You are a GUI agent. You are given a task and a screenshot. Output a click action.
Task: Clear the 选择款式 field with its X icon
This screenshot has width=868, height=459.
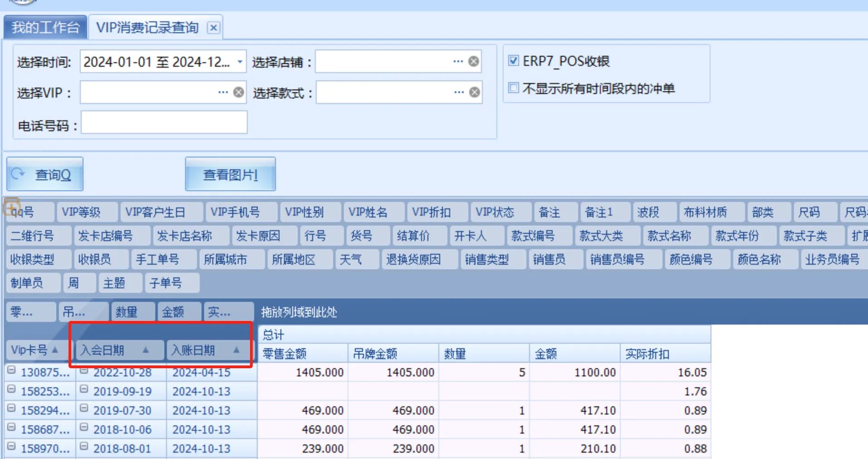click(474, 92)
